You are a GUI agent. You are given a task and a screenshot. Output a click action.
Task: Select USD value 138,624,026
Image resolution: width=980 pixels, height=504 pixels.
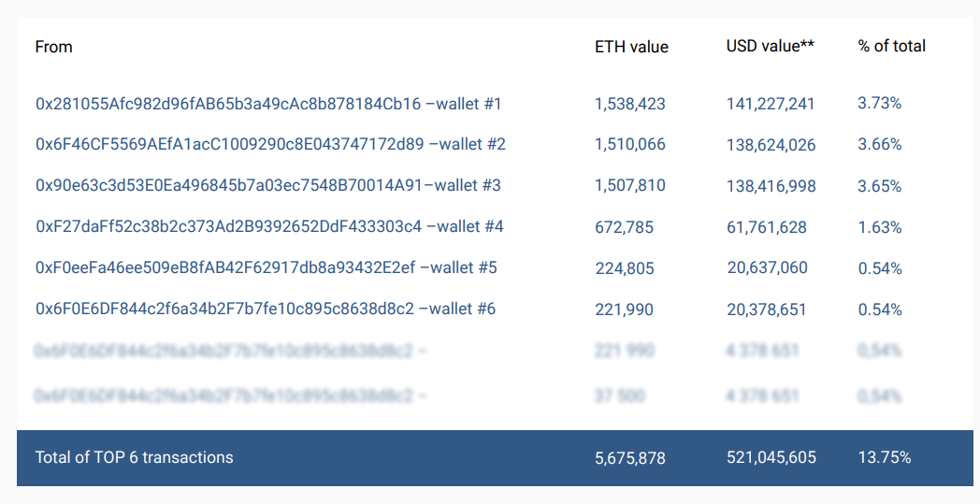coord(771,145)
